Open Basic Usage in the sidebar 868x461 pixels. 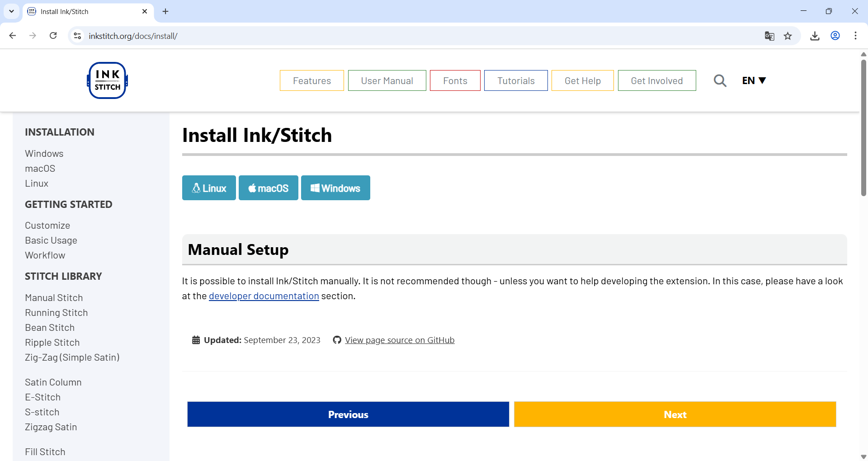point(51,240)
